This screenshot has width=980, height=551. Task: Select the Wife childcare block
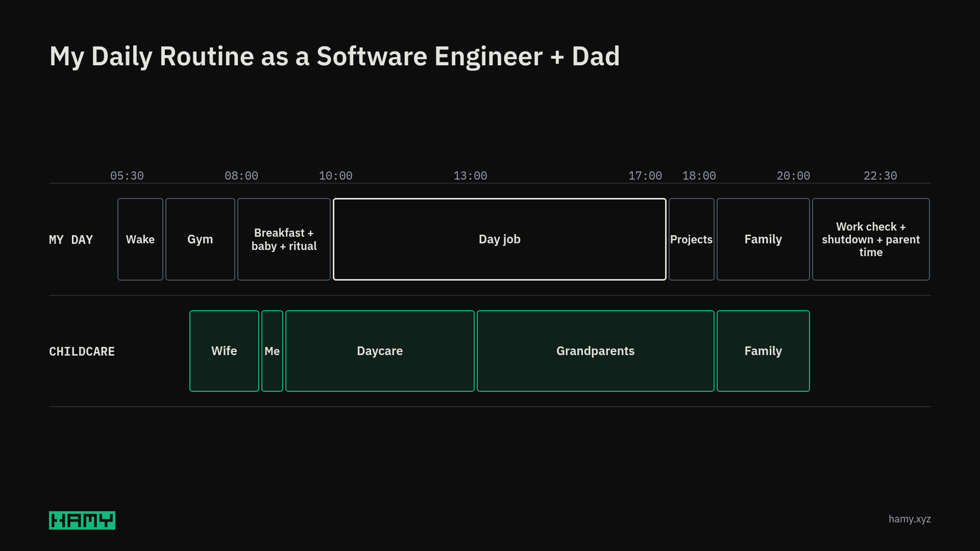[x=224, y=351]
